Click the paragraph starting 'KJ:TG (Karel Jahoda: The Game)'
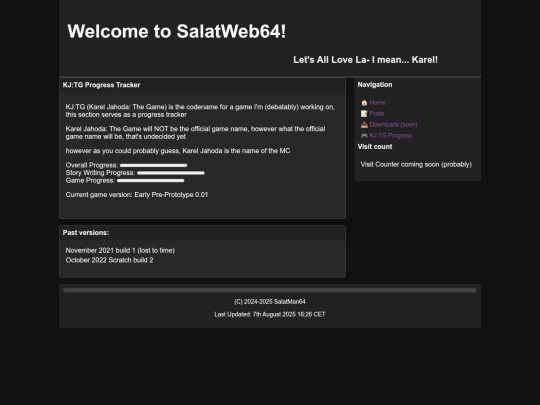The image size is (540, 405). (200, 111)
